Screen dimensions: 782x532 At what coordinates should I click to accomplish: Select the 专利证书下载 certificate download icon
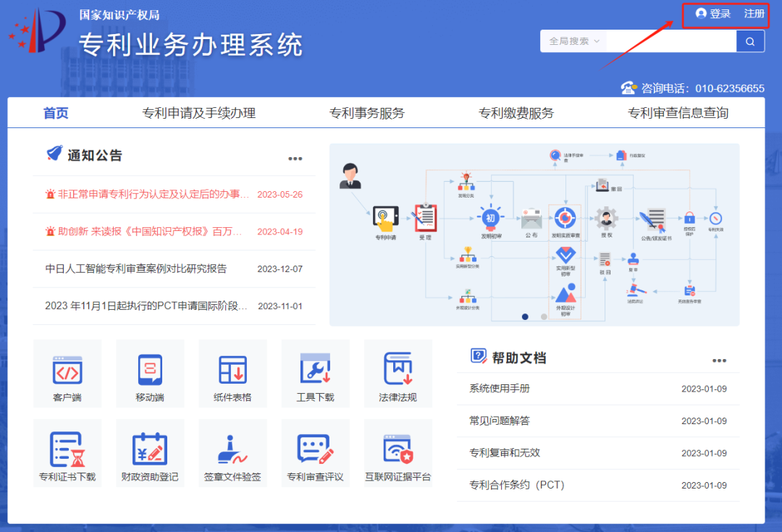[x=67, y=453]
